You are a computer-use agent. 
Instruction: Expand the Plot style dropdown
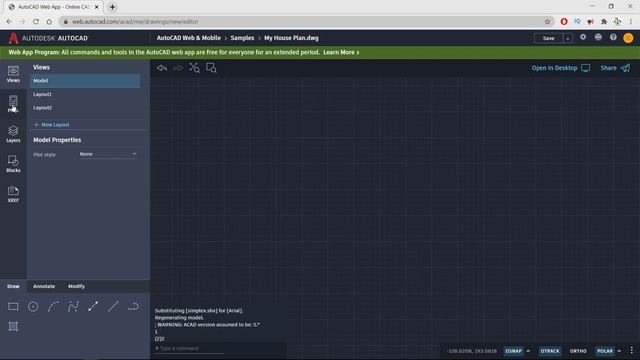tap(108, 154)
